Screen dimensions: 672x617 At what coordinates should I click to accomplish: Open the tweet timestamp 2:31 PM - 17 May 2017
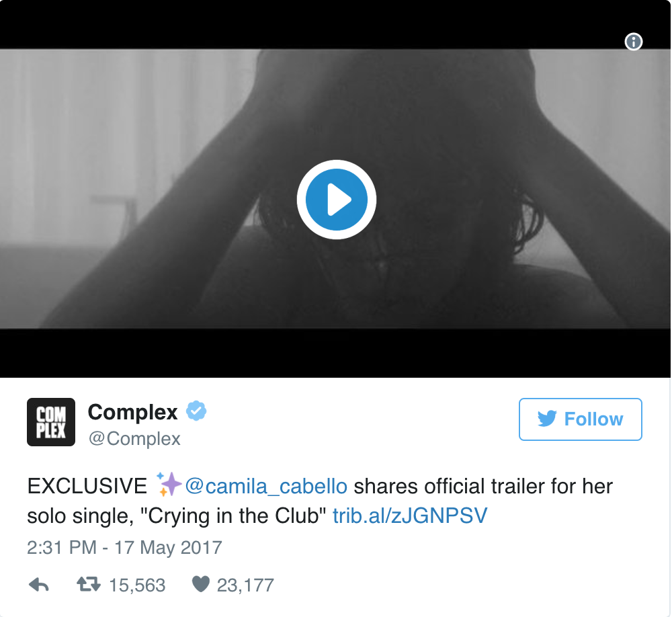coord(125,548)
